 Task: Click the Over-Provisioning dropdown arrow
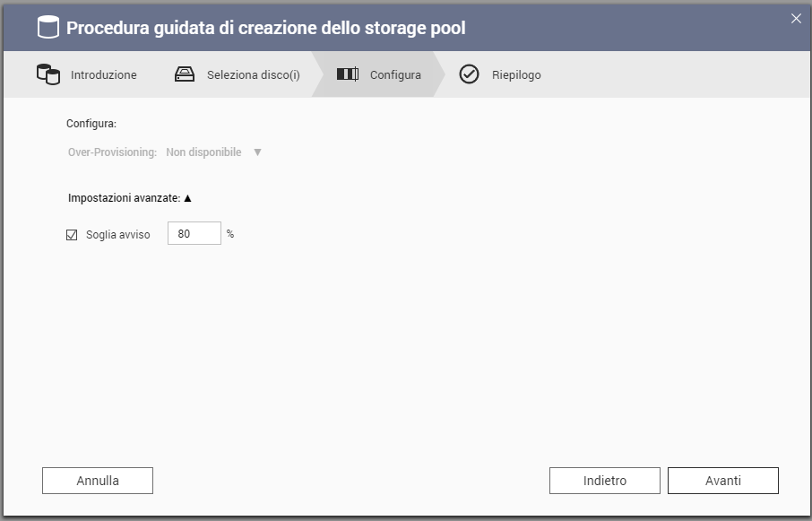point(257,152)
